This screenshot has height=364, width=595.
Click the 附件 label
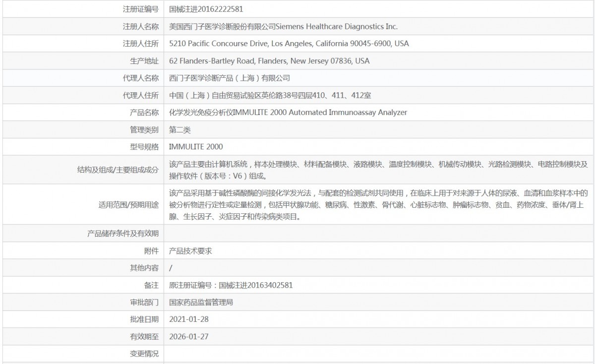pyautogui.click(x=152, y=250)
